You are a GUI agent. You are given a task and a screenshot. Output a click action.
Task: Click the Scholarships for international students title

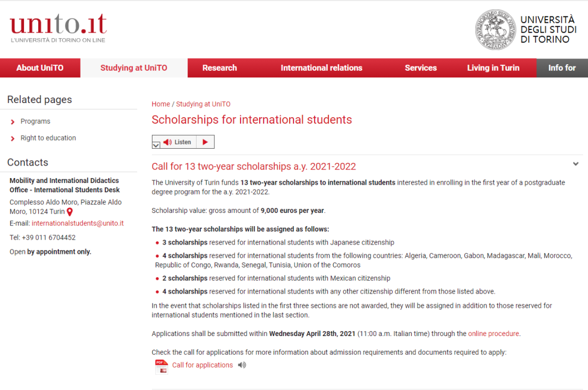(252, 120)
